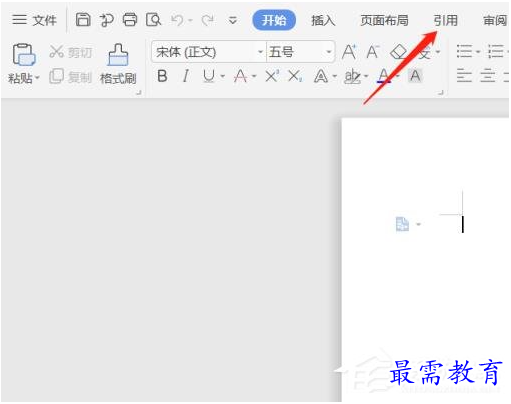Toggle Underline formatting
Viewport: 511px width, 404px height.
pos(209,76)
